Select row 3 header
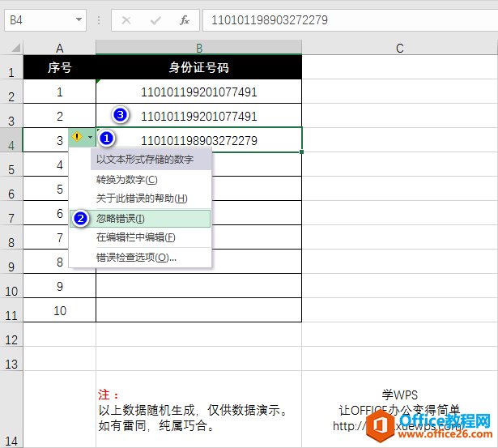This screenshot has width=498, height=448. pyautogui.click(x=11, y=116)
